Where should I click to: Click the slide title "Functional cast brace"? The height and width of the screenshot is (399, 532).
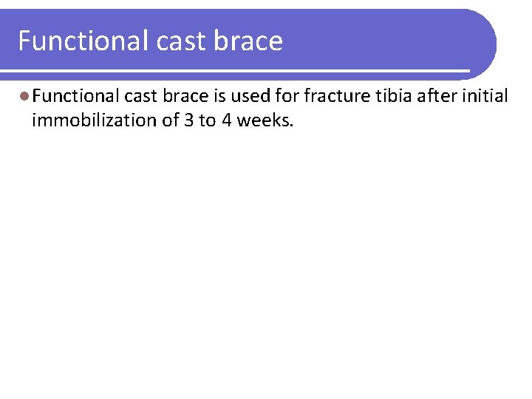150,41
